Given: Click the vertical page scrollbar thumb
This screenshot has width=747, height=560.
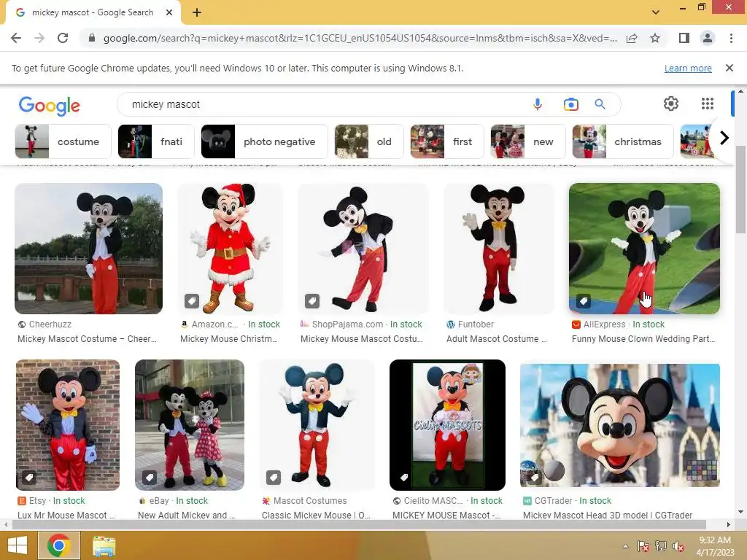Looking at the screenshot, I should [740, 189].
